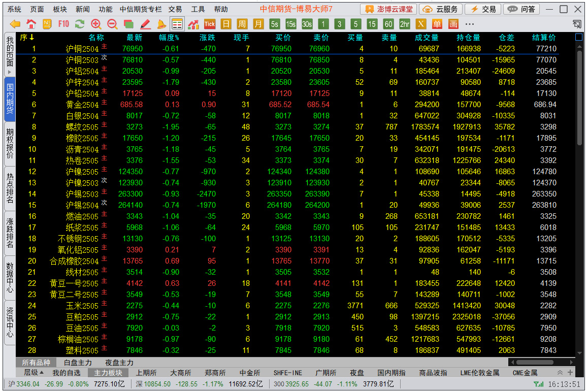Select the 我的自选 bottom tab

pos(67,373)
